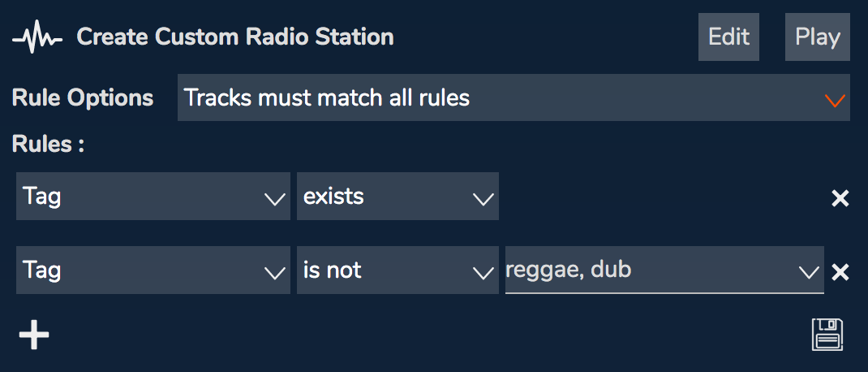
Task: Click the 'Rules :' heading
Action: click(48, 144)
